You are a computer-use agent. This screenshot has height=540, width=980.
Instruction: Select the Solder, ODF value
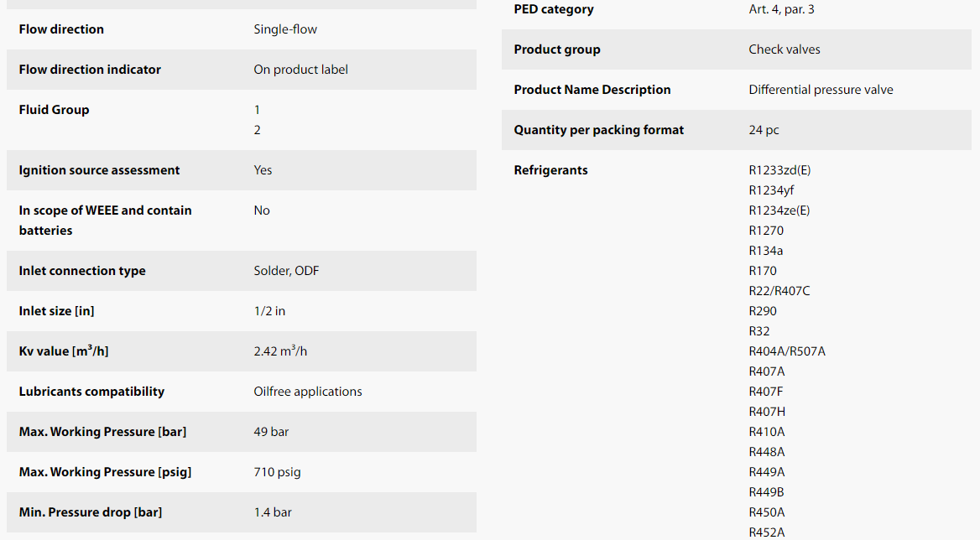click(x=286, y=271)
